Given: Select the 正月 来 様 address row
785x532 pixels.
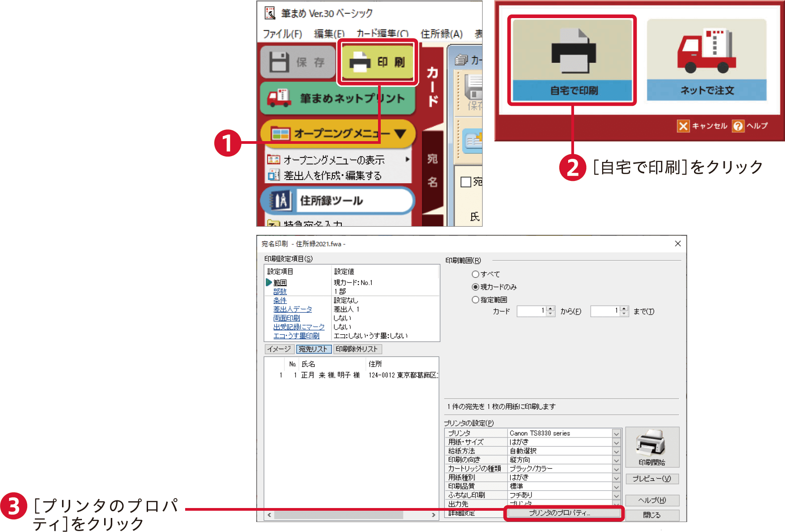Looking at the screenshot, I should (x=352, y=375).
